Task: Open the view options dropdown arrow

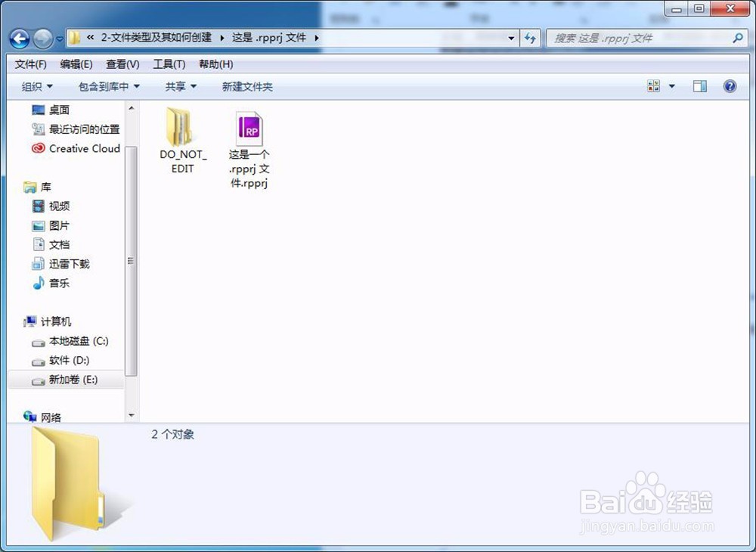Action: (x=671, y=87)
